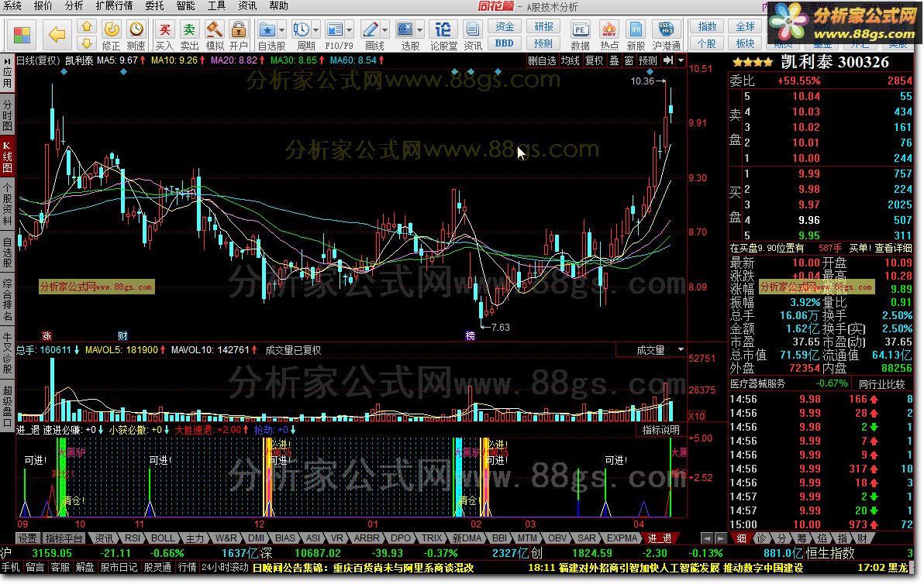924x584 pixels.
Task: Click the skip-to-end arrow in chart header
Action: point(667,60)
